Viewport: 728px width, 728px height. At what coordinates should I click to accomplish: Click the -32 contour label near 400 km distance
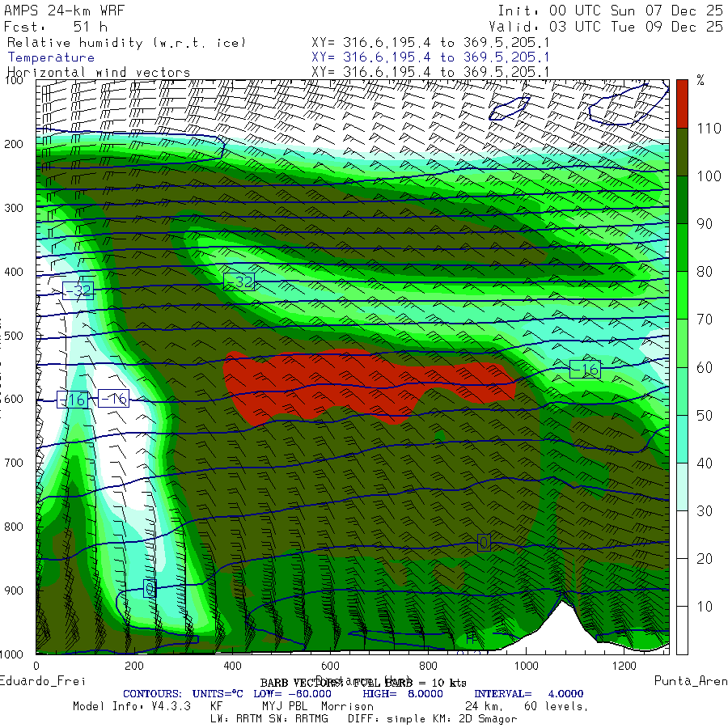pyautogui.click(x=239, y=281)
